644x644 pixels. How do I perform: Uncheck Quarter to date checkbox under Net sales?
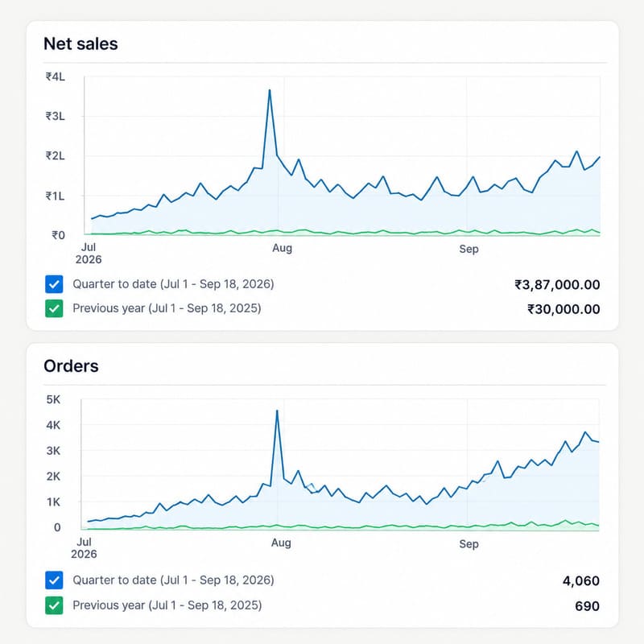tap(54, 284)
